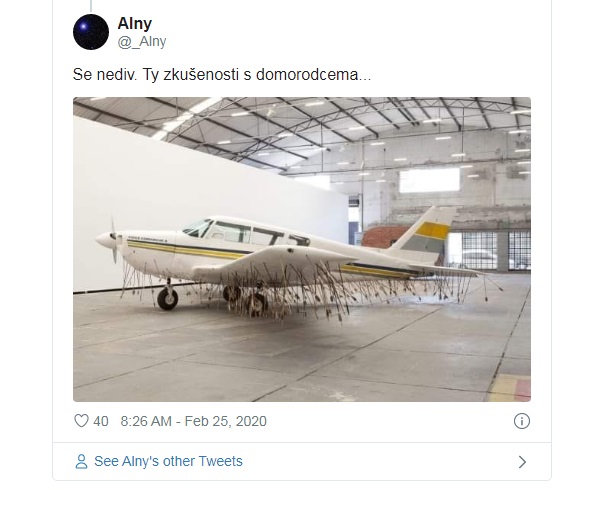The height and width of the screenshot is (505, 608).
Task: Open Alny's round profile avatar
Action: [x=91, y=32]
